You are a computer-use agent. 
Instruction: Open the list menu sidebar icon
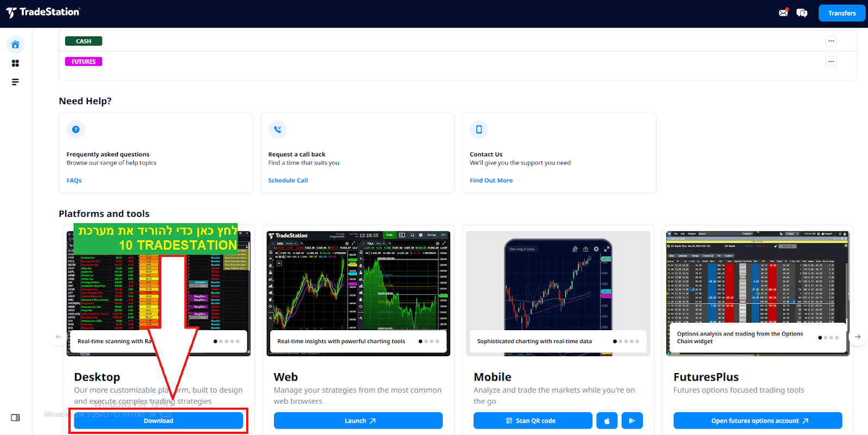click(15, 82)
